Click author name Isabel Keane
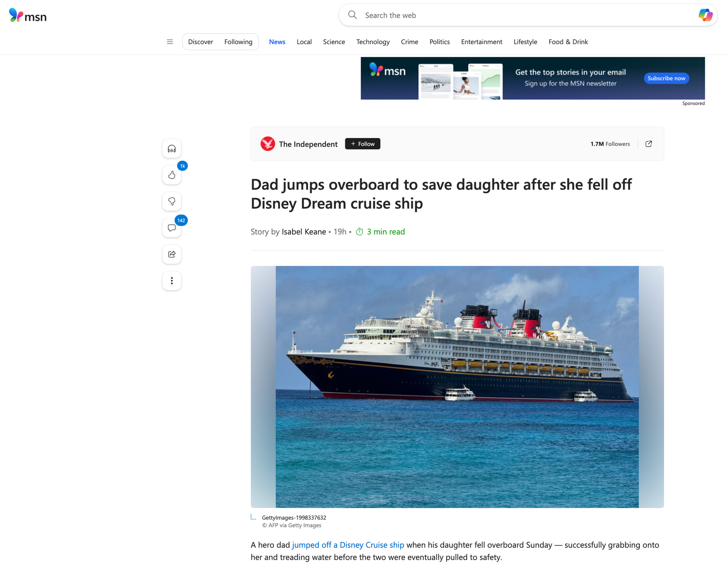728x571 pixels. (304, 232)
